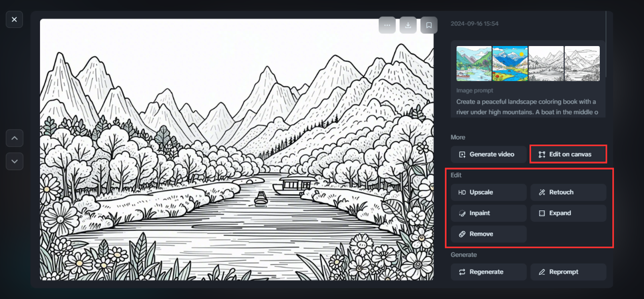Select the second colorful river thumbnail

[x=510, y=63]
